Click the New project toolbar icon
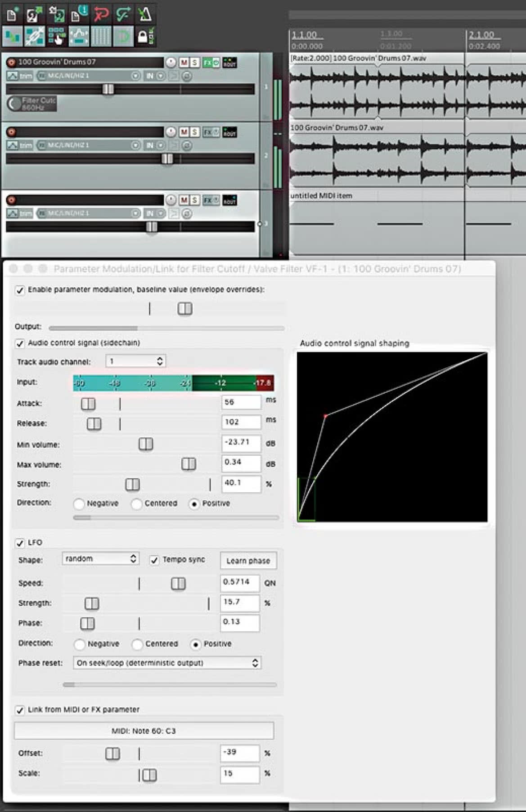526x812 pixels. coord(12,14)
